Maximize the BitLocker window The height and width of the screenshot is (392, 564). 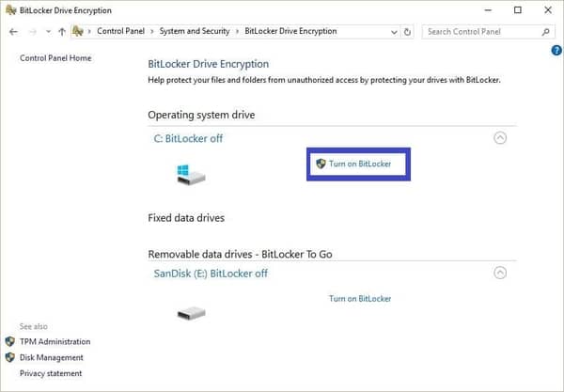click(518, 10)
